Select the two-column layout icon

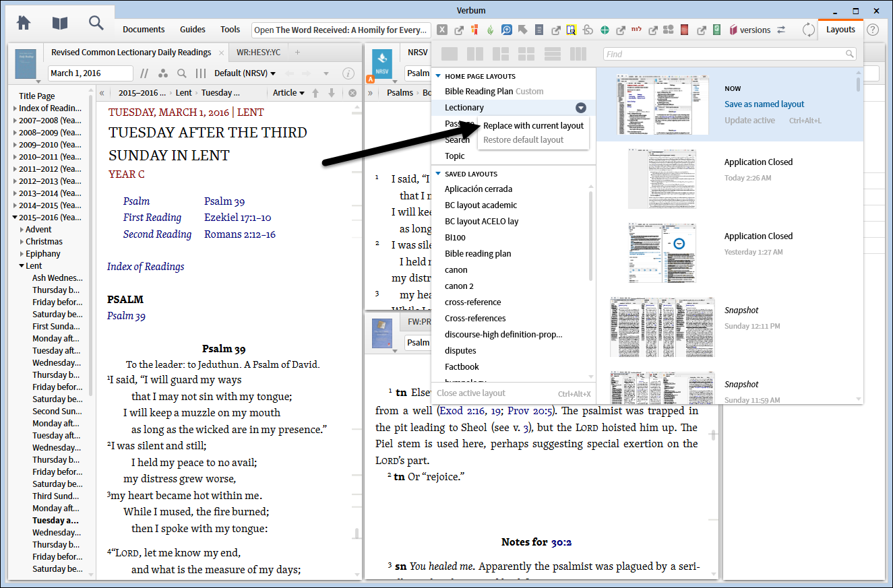(x=475, y=54)
